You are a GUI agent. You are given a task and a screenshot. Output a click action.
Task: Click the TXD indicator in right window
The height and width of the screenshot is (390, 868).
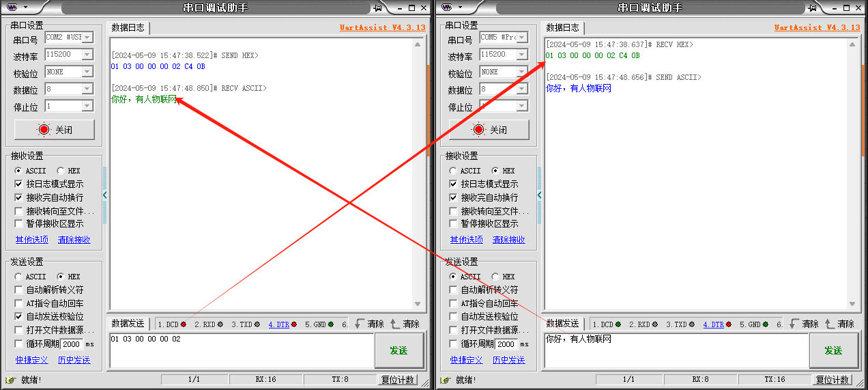coord(680,324)
